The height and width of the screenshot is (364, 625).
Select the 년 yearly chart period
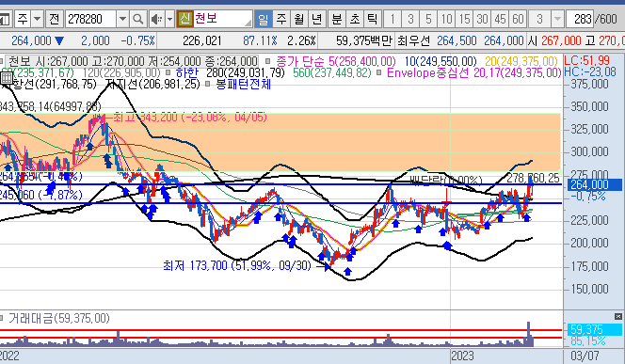point(316,19)
